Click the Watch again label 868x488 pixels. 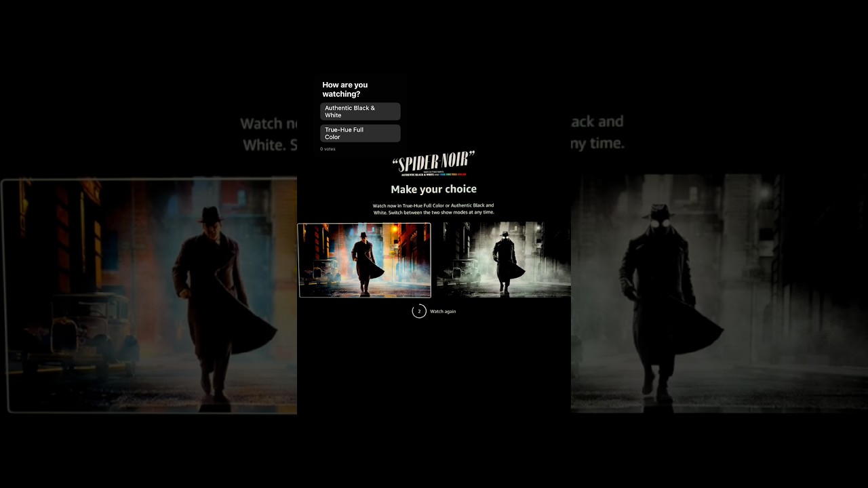(443, 312)
